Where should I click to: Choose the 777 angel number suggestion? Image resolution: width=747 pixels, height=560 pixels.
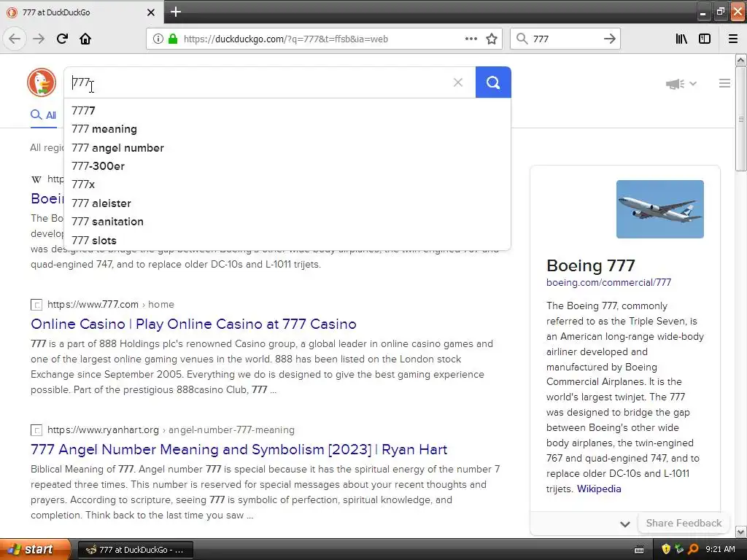pyautogui.click(x=287, y=147)
